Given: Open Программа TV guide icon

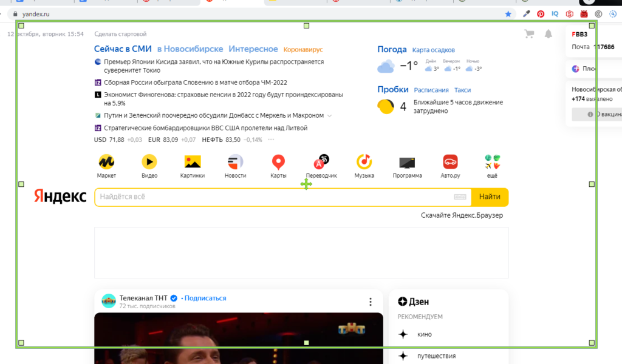Looking at the screenshot, I should pos(407,162).
